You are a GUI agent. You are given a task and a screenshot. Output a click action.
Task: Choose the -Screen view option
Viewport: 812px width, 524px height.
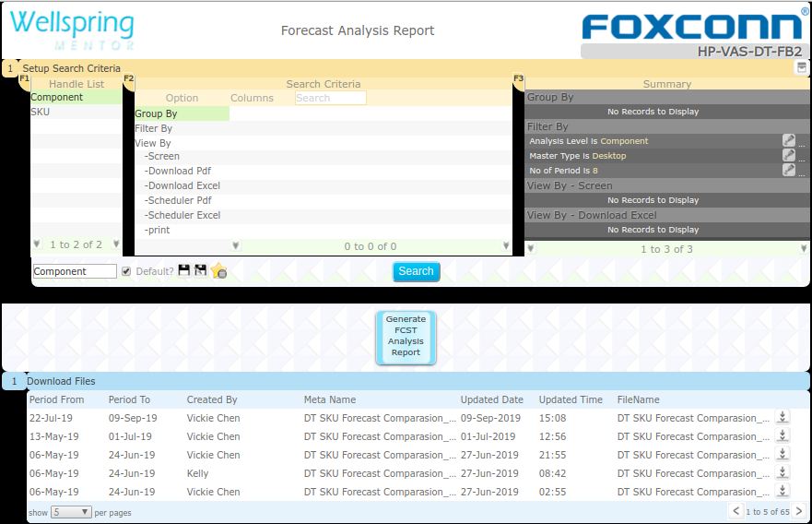(161, 156)
